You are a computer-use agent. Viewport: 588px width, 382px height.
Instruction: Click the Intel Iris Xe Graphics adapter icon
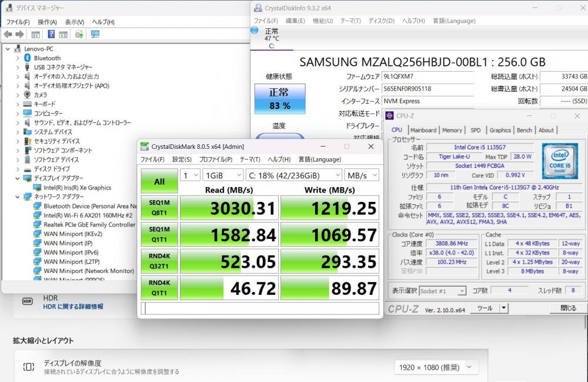pyautogui.click(x=37, y=188)
